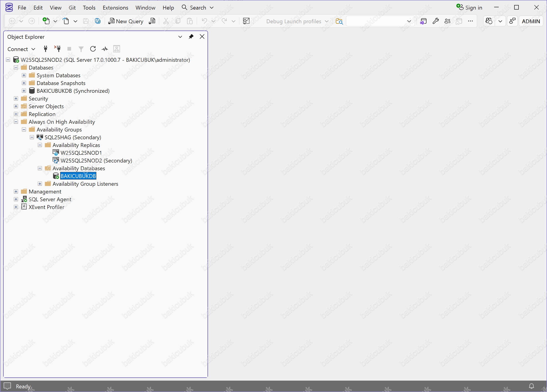The image size is (547, 392).
Task: Click the empty toolbar search combo box
Action: (x=376, y=21)
